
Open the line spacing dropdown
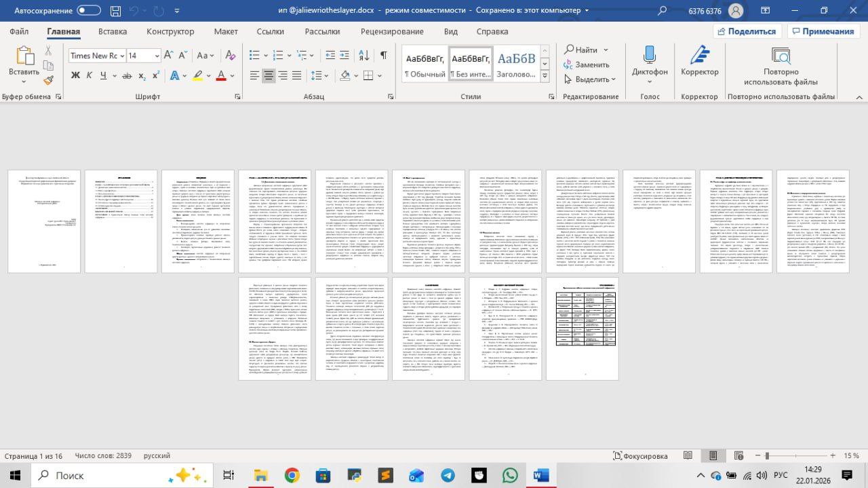(325, 75)
